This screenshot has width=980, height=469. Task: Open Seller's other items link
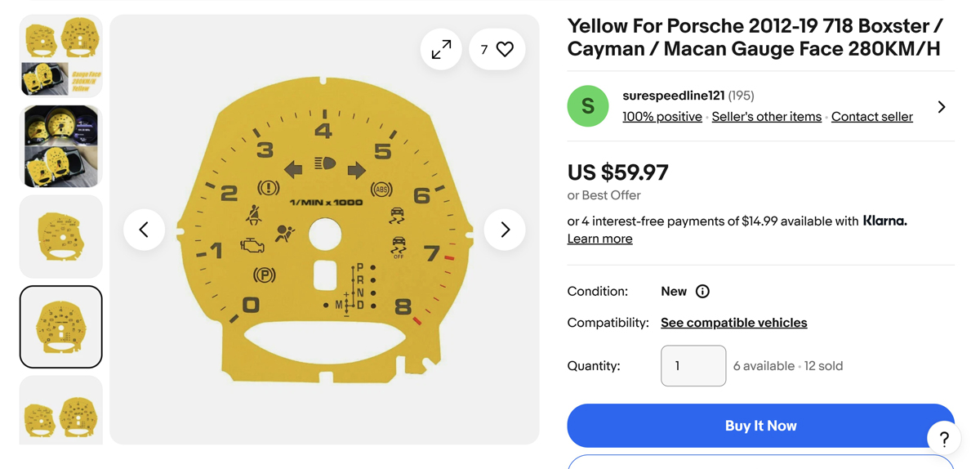click(766, 117)
